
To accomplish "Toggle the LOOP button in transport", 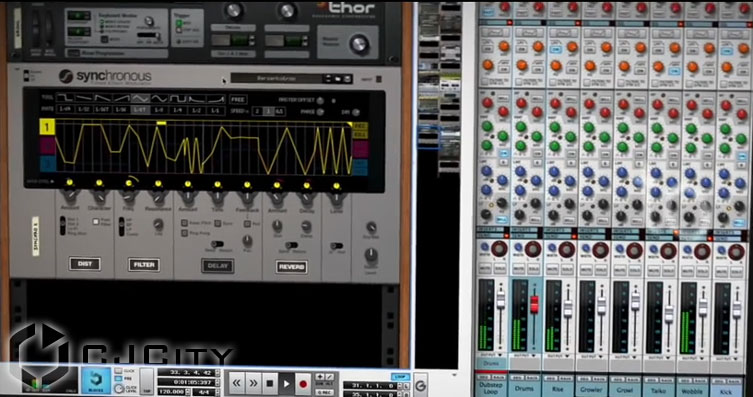I will click(x=400, y=377).
